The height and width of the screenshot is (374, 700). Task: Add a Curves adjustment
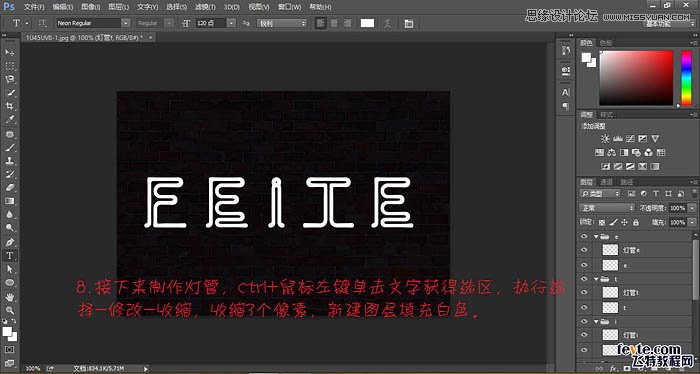[x=630, y=139]
